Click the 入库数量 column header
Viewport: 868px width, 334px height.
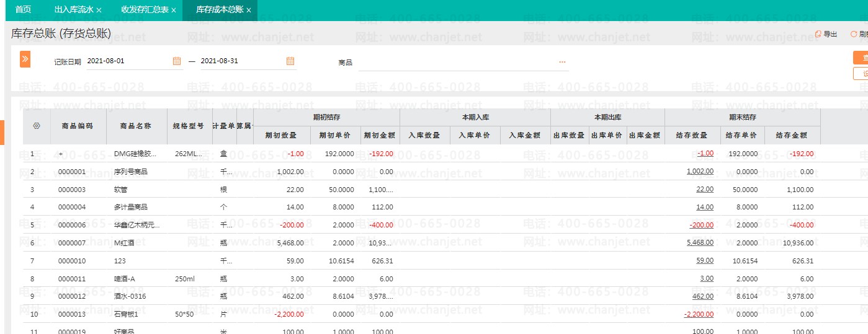pyautogui.click(x=424, y=134)
